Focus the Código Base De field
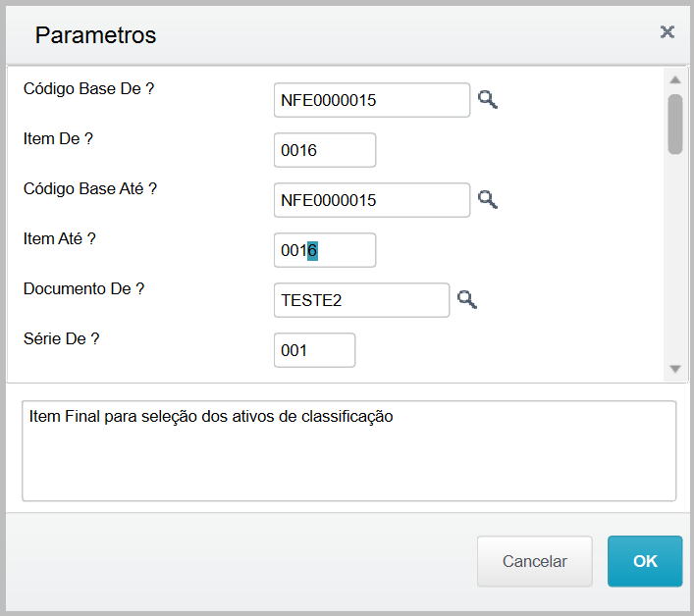This screenshot has height=616, width=694. click(x=371, y=100)
